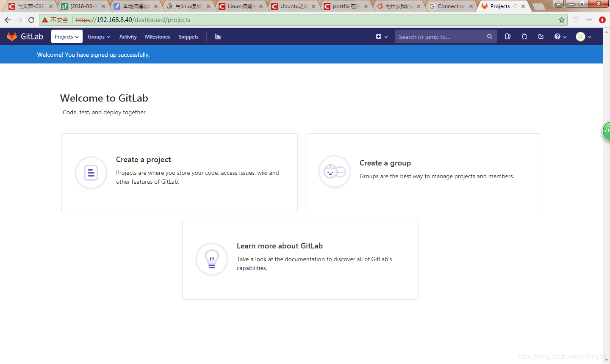This screenshot has width=610, height=364.
Task: Go back with browser back arrow
Action: click(8, 20)
